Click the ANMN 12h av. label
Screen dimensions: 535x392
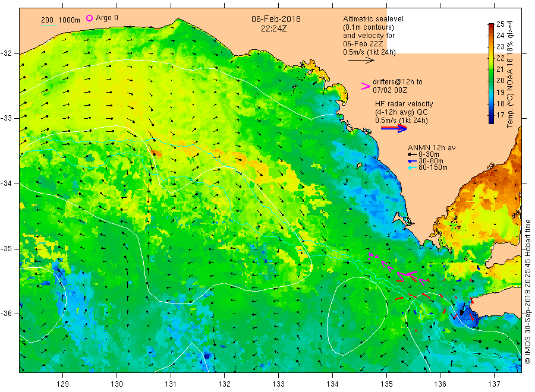(433, 148)
